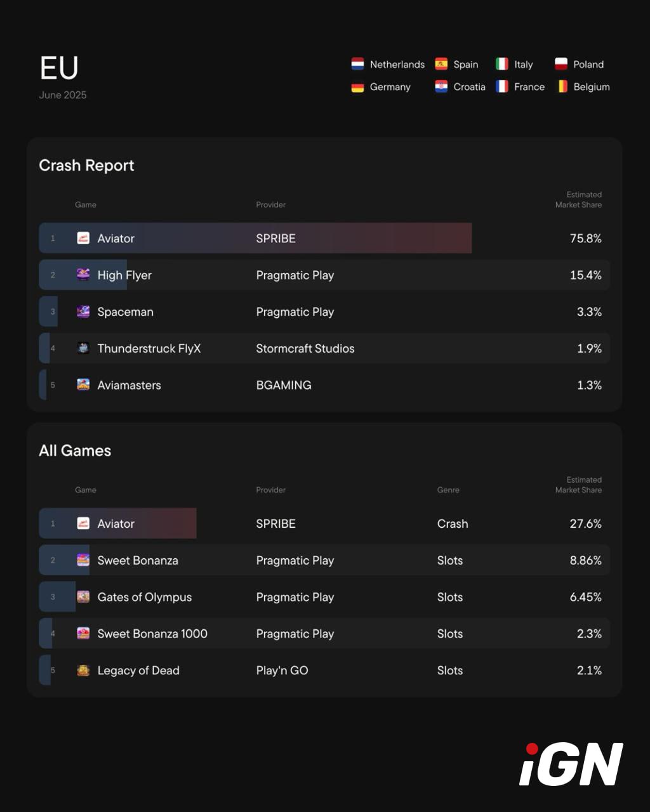650x812 pixels.
Task: Click the "Aviator" name in Crash Report
Action: coord(116,239)
